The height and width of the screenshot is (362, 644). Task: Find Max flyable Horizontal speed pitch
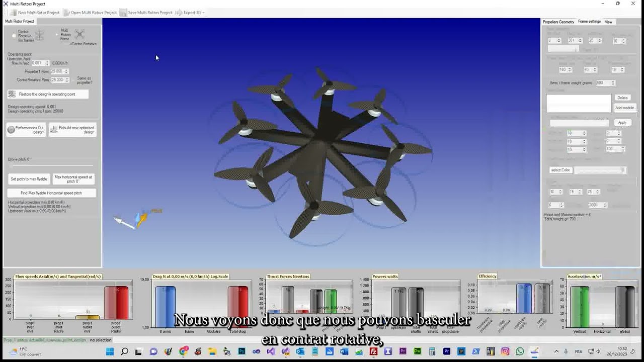[51, 193]
